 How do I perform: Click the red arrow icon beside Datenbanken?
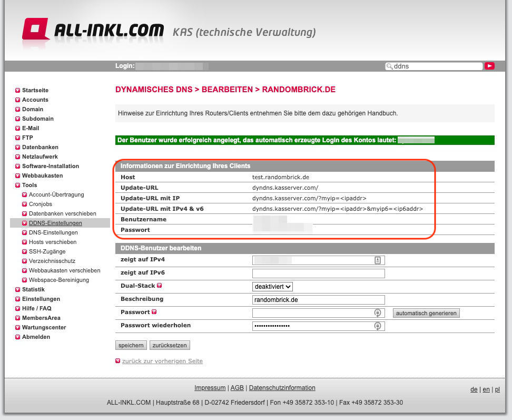17,148
